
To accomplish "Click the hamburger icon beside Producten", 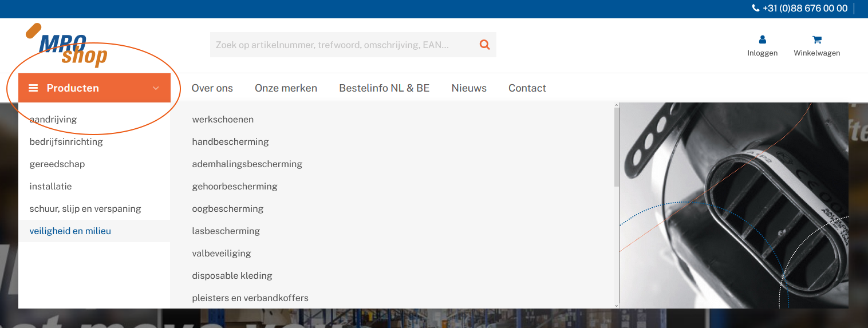I will [x=34, y=88].
